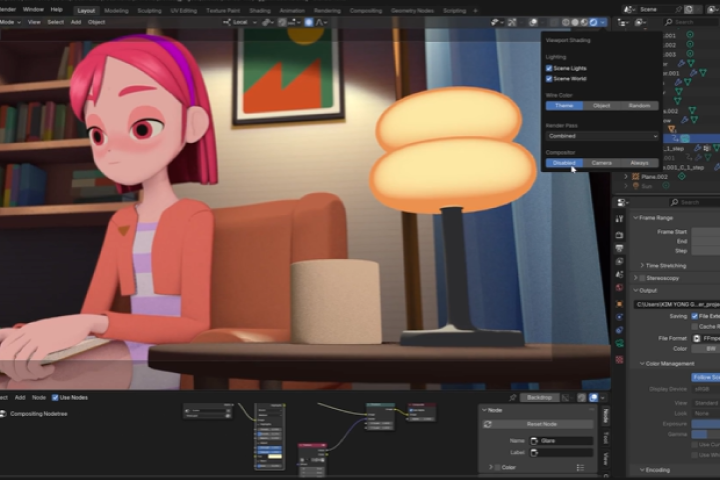Image resolution: width=720 pixels, height=480 pixels.
Task: Open the Window menu
Action: pyautogui.click(x=33, y=9)
